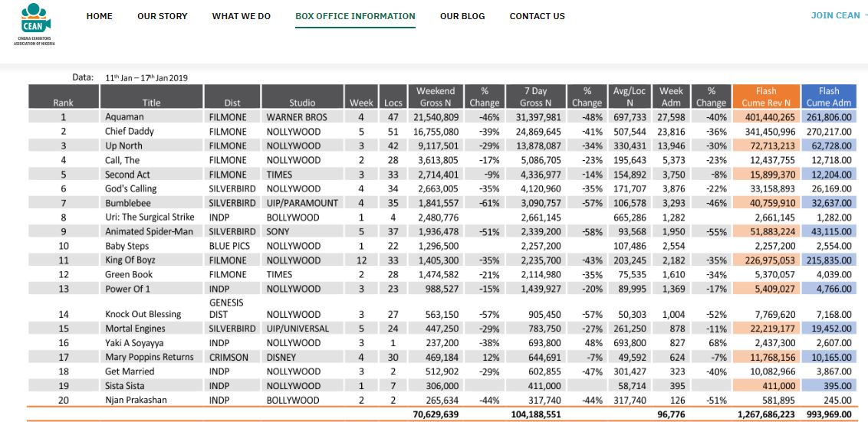Click total week admissions 96,776

click(x=672, y=414)
